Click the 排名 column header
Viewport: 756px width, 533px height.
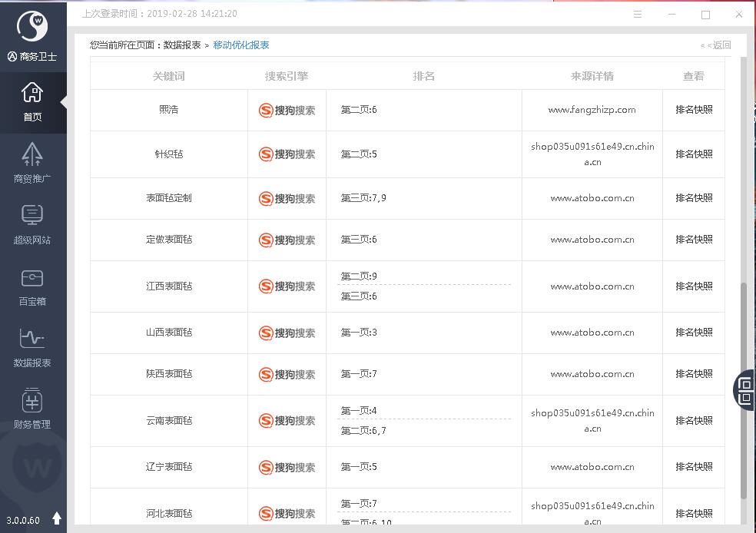click(424, 76)
